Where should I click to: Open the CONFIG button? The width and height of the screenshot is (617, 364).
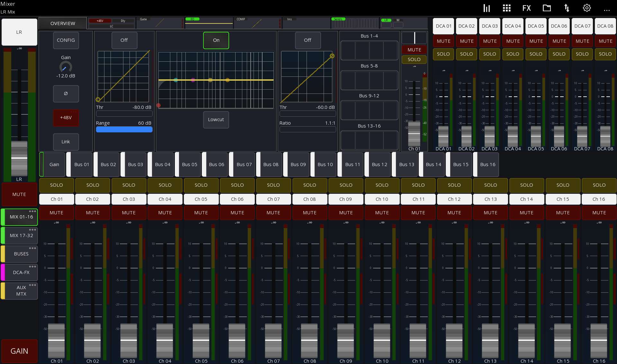pos(66,40)
